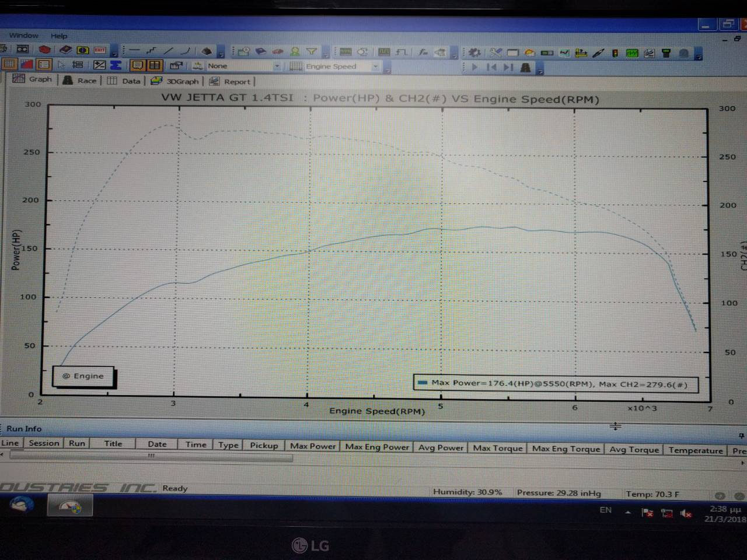This screenshot has width=747, height=560.
Task: Click the funnel filter icon
Action: (x=312, y=51)
